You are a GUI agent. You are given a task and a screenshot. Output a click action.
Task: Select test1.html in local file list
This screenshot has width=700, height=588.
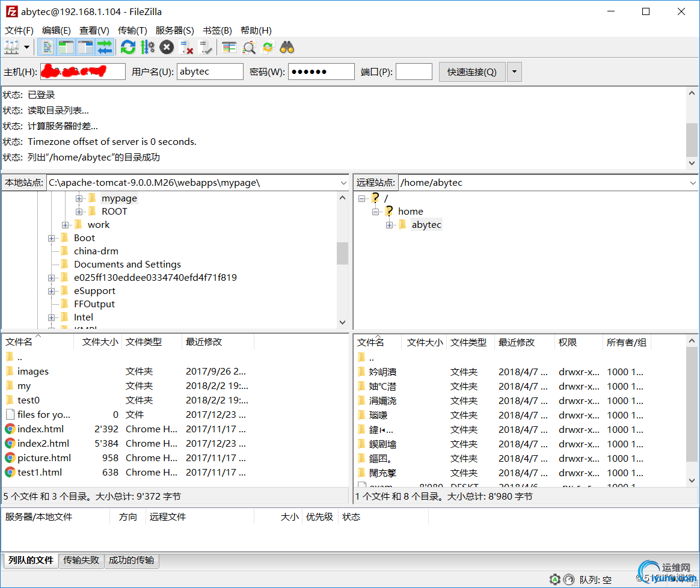(x=39, y=472)
